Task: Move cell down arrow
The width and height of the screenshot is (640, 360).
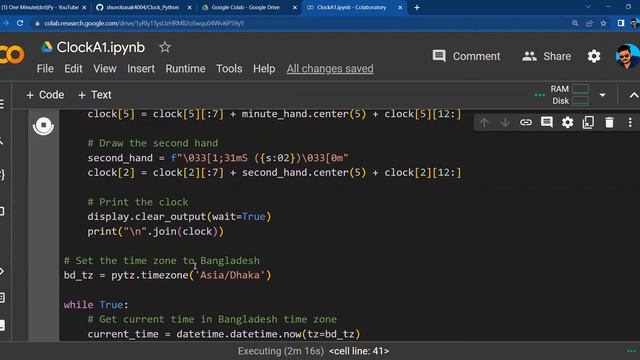Action: click(x=505, y=122)
